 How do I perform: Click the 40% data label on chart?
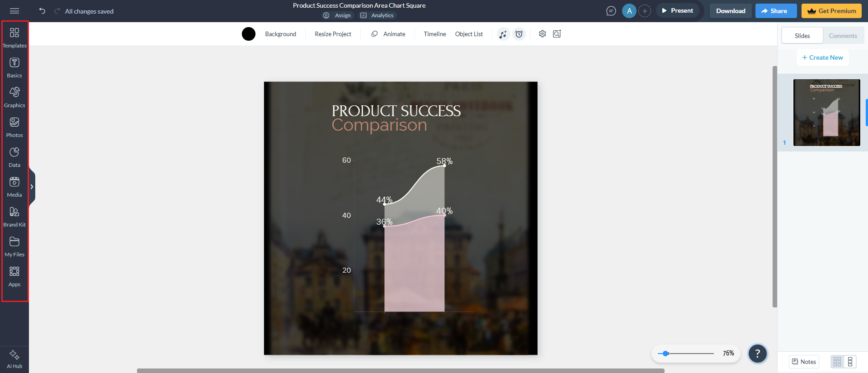point(444,211)
